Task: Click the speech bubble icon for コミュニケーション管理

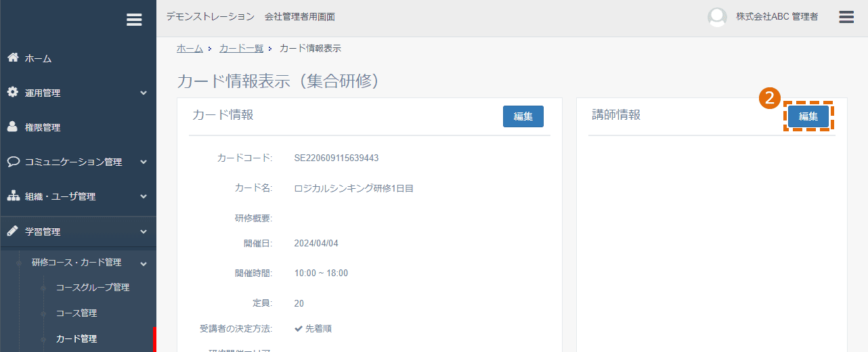Action: (x=13, y=162)
